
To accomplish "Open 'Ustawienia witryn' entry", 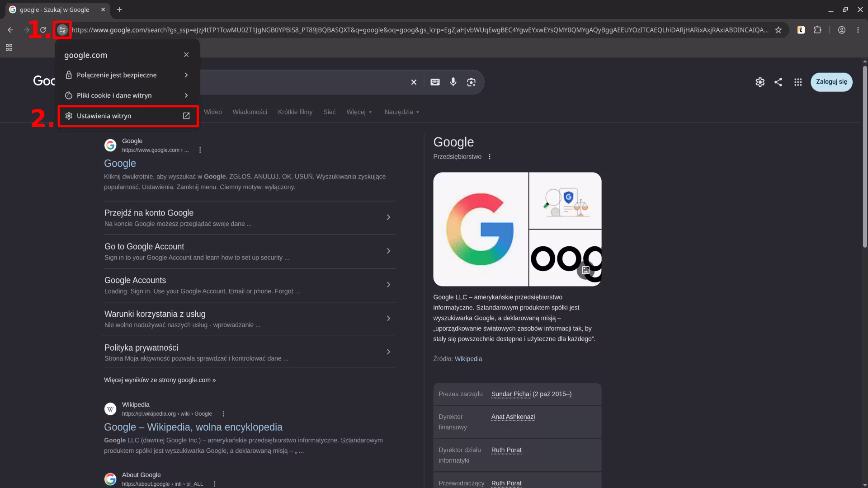I will [128, 116].
